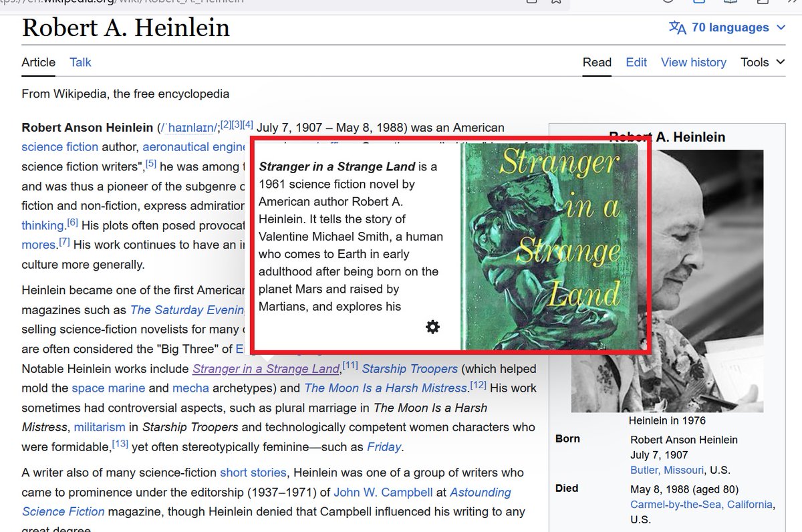Screen dimensions: 802x532
Task: Follow the short stories link
Action: tap(253, 473)
